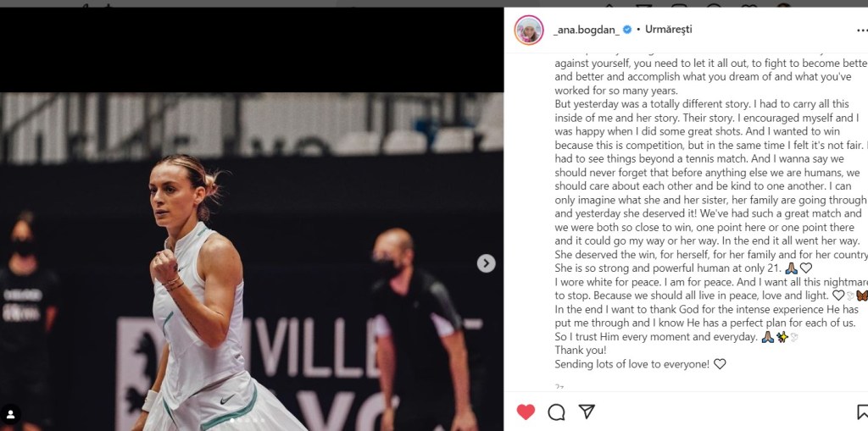This screenshot has width=868, height=431.
Task: Jump to the last carousel dot
Action: pyautogui.click(x=263, y=420)
